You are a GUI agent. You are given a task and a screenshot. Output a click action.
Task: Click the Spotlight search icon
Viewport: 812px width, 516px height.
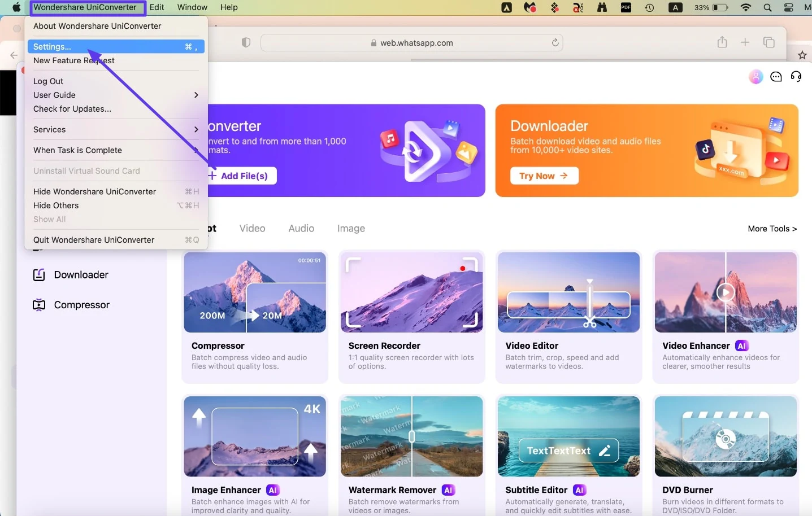[767, 7]
